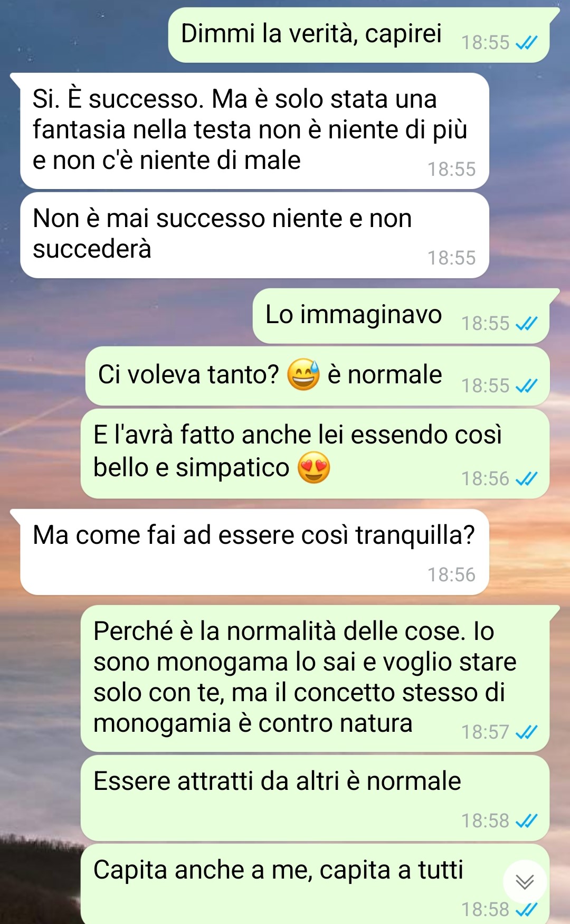
Task: Select the 'Ci voleva tanto?' message bubble
Action: 318,376
